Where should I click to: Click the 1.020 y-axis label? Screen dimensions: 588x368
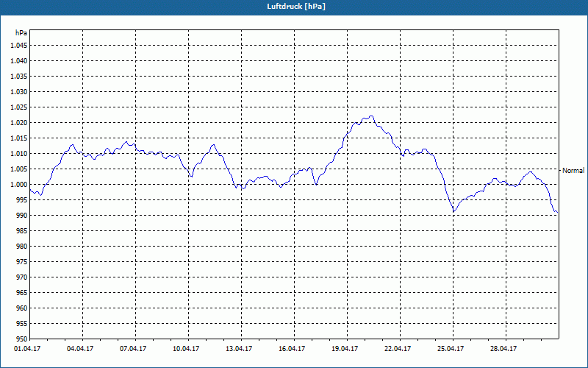click(x=19, y=123)
